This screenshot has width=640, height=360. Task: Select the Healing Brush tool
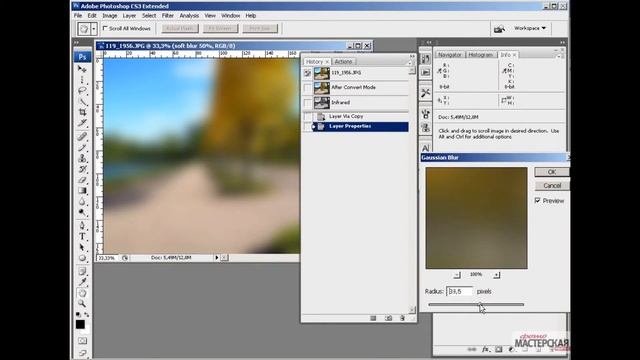tap(82, 136)
